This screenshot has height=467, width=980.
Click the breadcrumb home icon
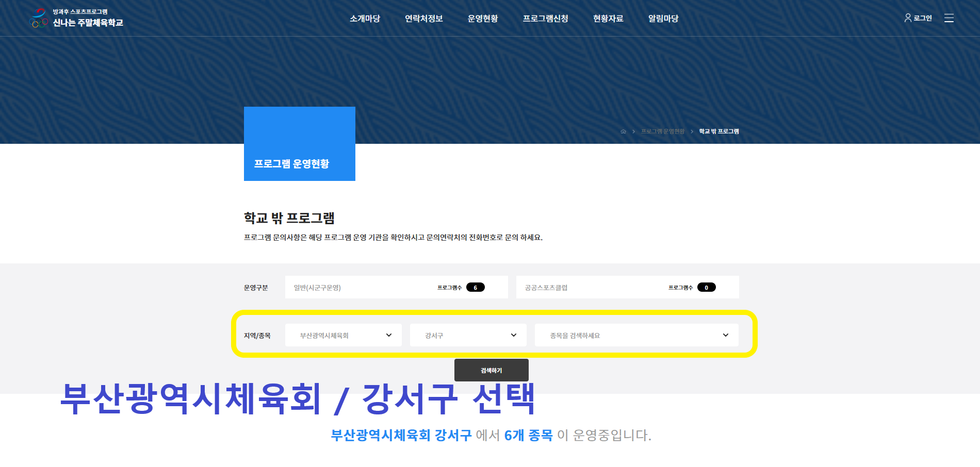pyautogui.click(x=623, y=131)
